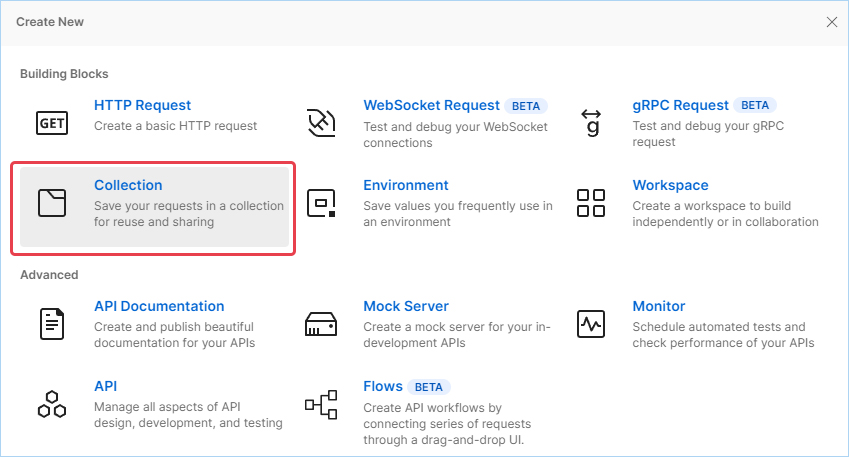The height and width of the screenshot is (457, 849).
Task: Create a new Workspace
Action: (x=670, y=185)
